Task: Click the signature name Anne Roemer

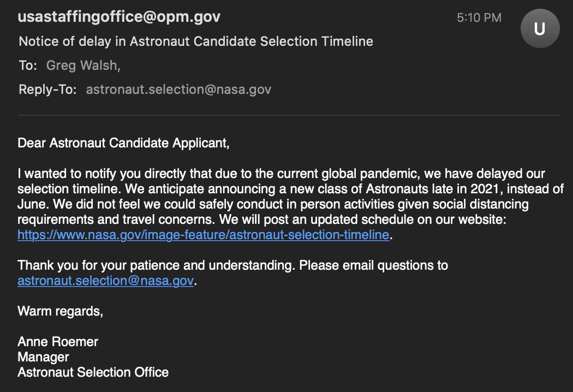Action: coord(58,342)
